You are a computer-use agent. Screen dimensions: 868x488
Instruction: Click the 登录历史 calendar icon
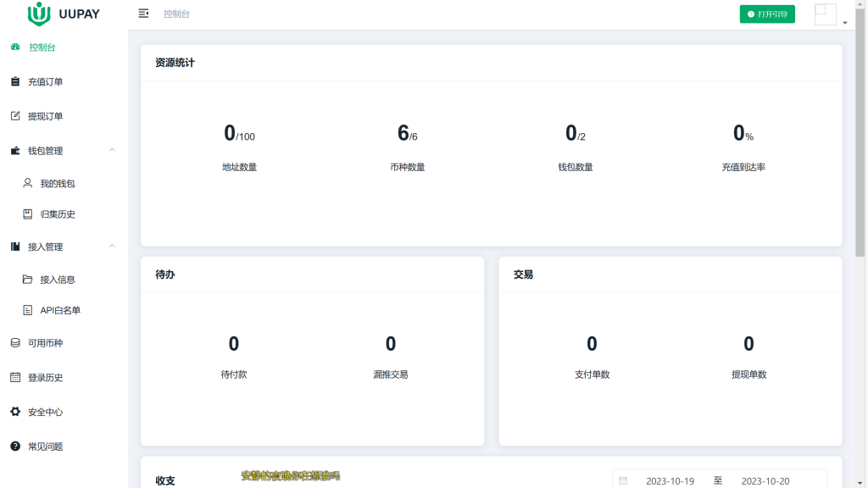[15, 378]
